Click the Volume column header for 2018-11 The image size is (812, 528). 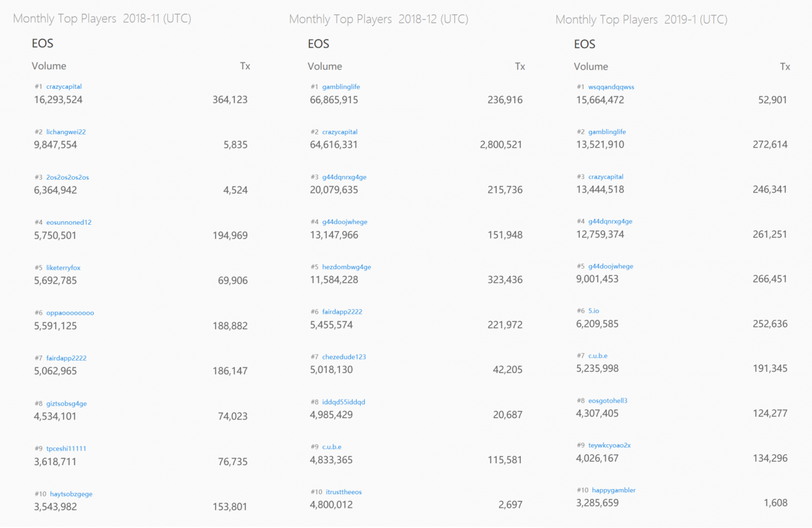click(49, 66)
